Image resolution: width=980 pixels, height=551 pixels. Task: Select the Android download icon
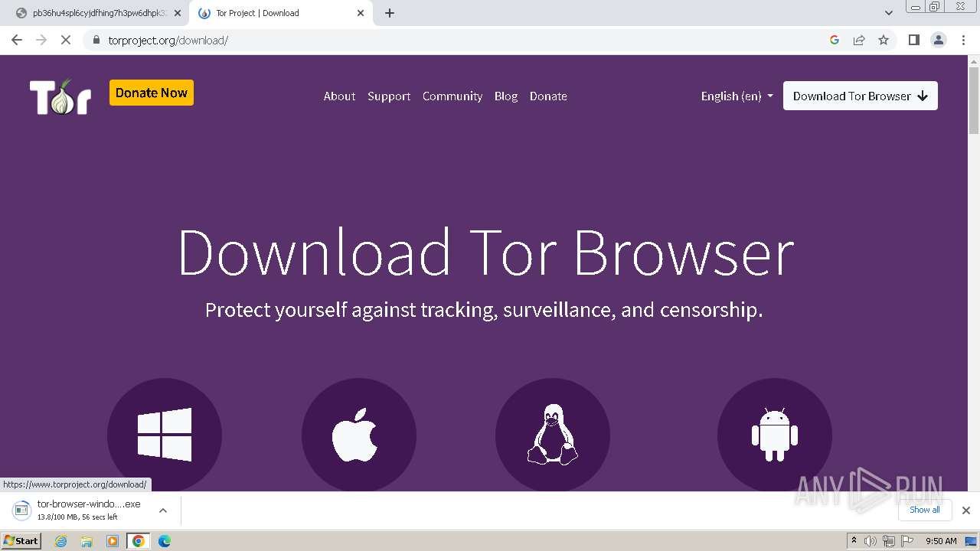[775, 435]
